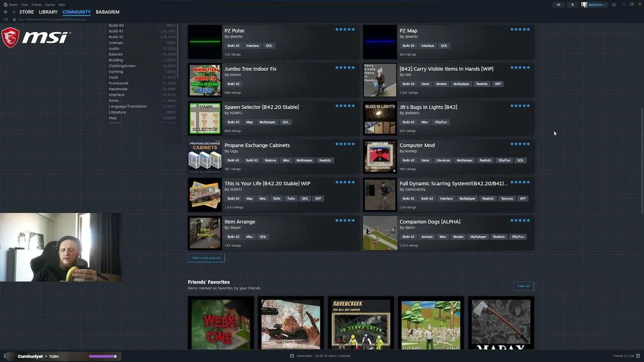
Task: Open the Steam announcements megaphone icon
Action: pos(558,5)
